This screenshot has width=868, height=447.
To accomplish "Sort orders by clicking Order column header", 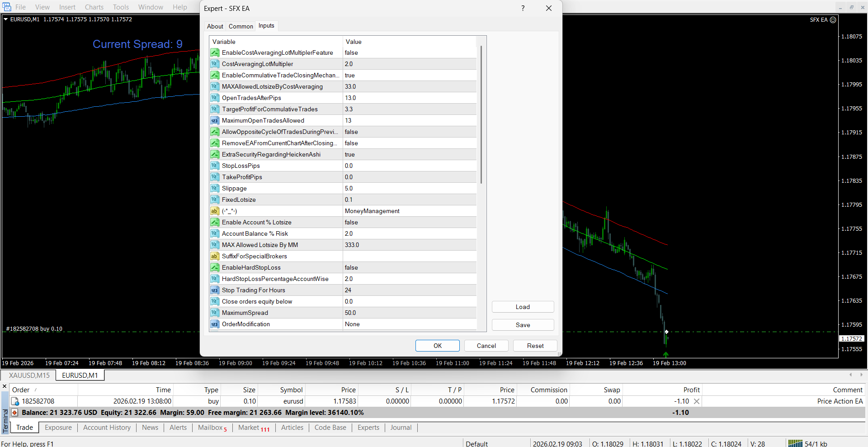I will 21,390.
